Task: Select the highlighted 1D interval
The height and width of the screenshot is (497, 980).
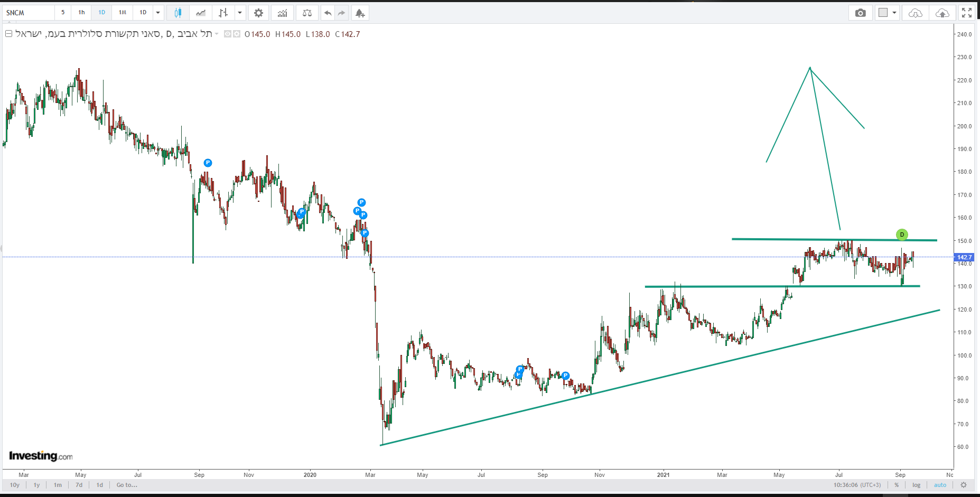Action: coord(101,13)
